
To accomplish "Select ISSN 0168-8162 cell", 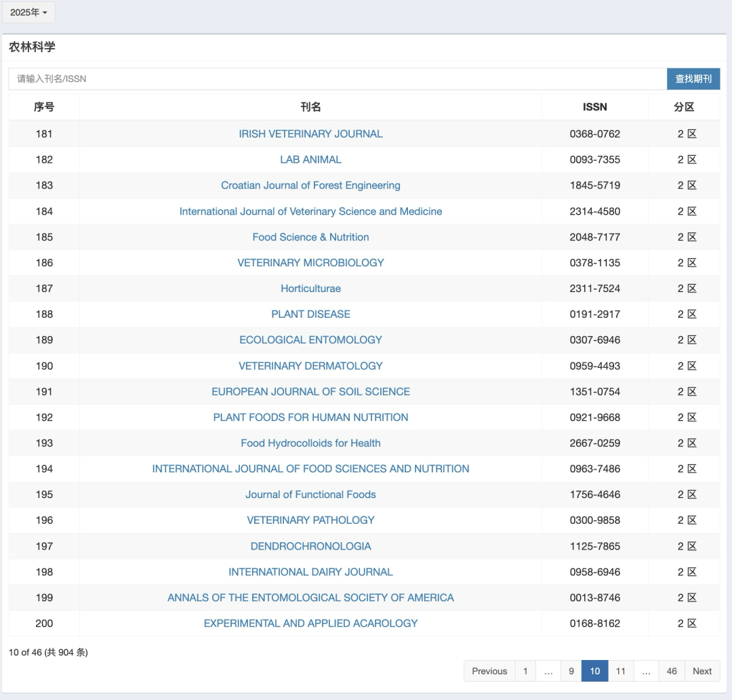I will point(595,623).
